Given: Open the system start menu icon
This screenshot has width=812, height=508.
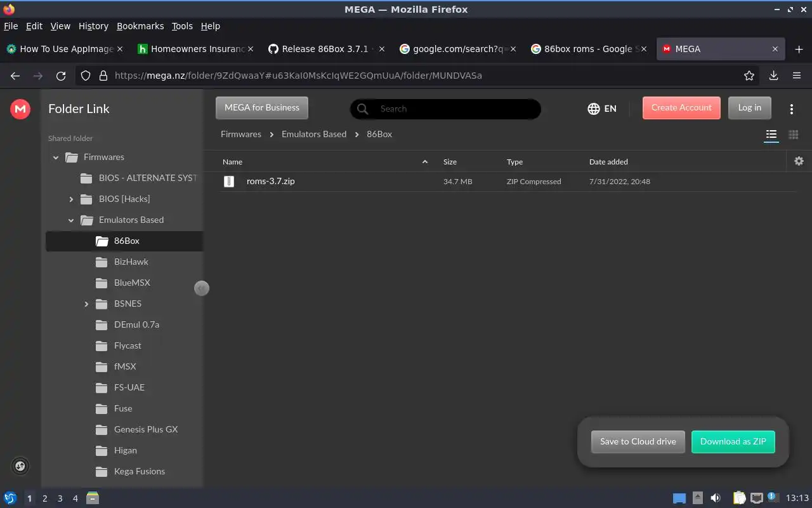Looking at the screenshot, I should (x=10, y=498).
